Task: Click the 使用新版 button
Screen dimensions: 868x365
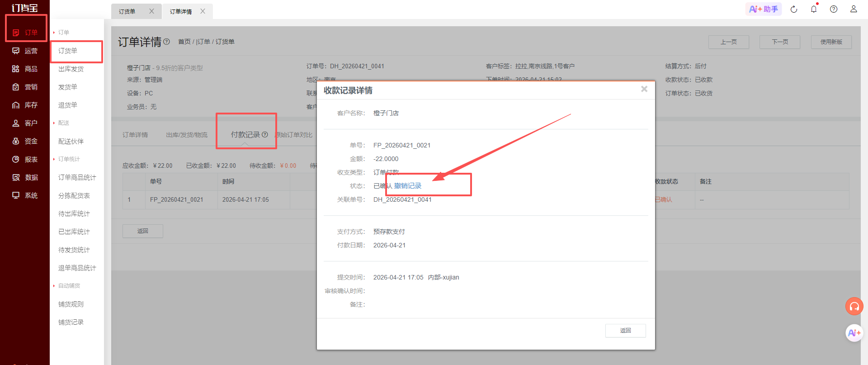Action: point(831,42)
